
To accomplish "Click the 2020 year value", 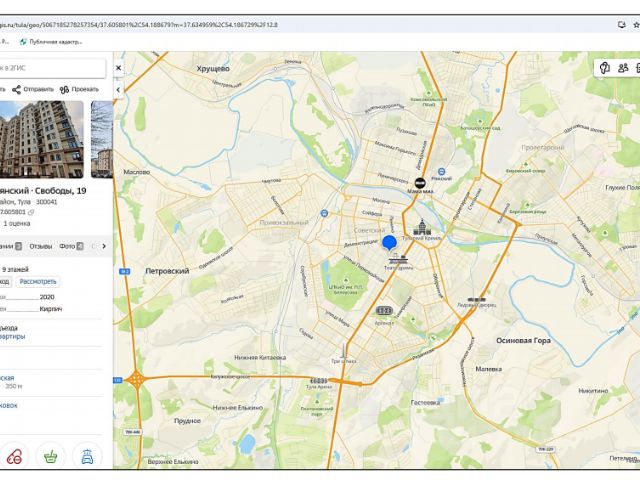I will (47, 297).
